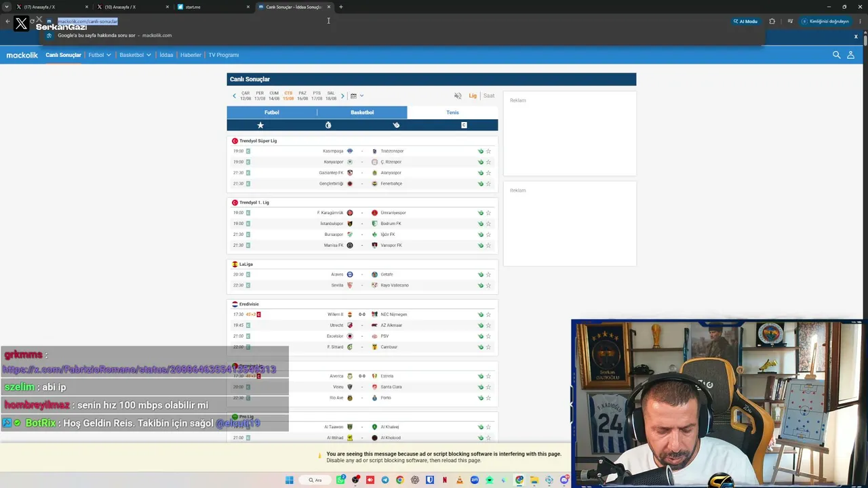Viewport: 868px width, 488px height.
Task: Collapse the Trendyol Süper Lig section
Action: pyautogui.click(x=362, y=141)
